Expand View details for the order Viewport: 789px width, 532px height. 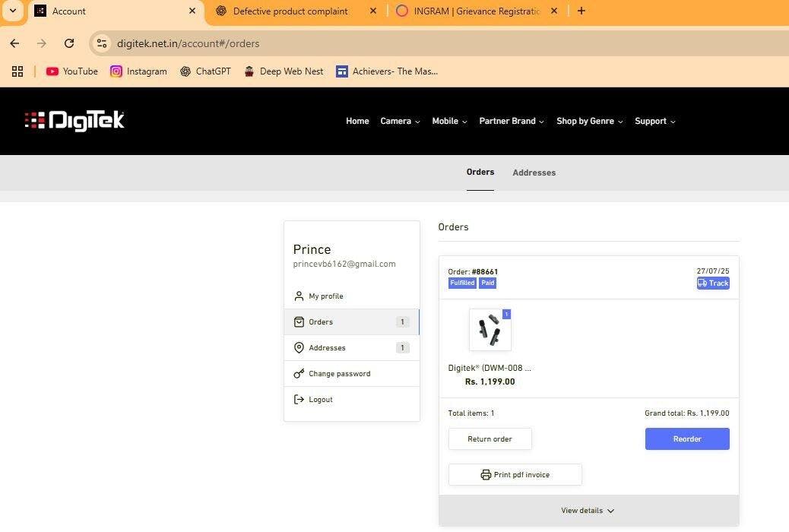[588, 511]
